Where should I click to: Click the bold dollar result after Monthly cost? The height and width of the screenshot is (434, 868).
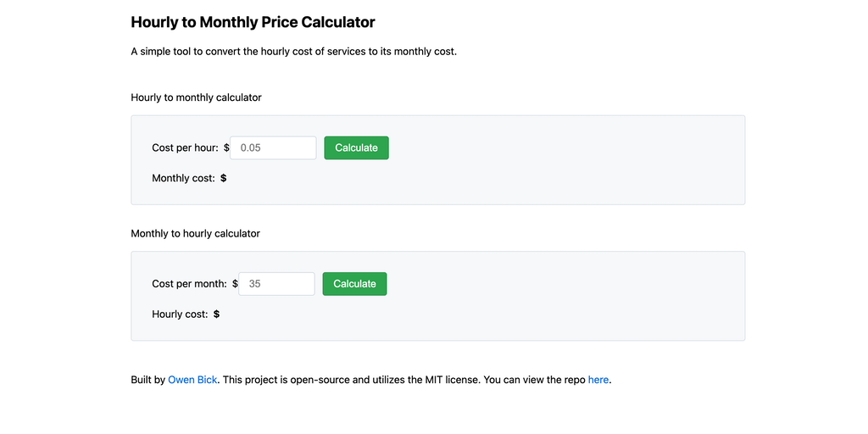click(x=224, y=178)
